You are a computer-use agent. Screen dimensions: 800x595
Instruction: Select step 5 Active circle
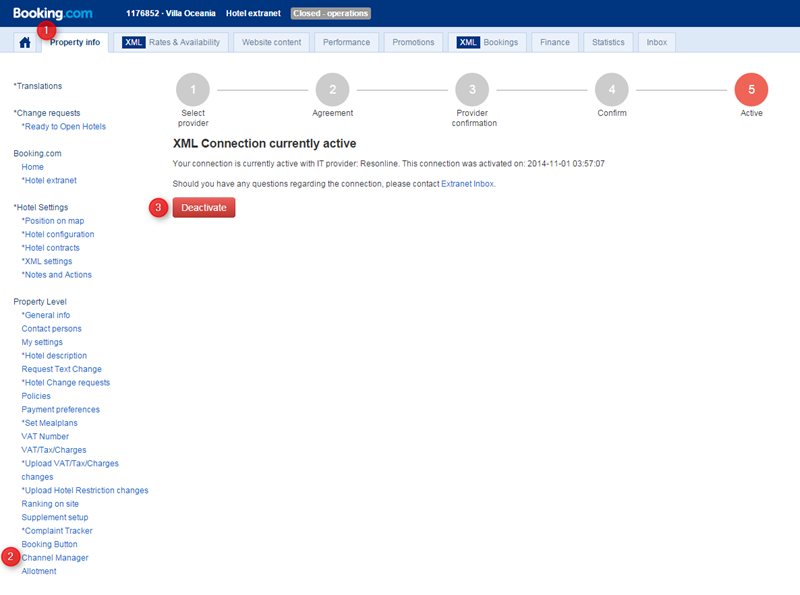[x=751, y=90]
